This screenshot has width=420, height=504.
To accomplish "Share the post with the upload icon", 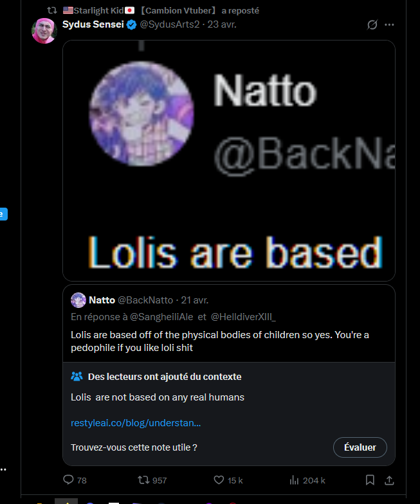I will click(x=389, y=480).
